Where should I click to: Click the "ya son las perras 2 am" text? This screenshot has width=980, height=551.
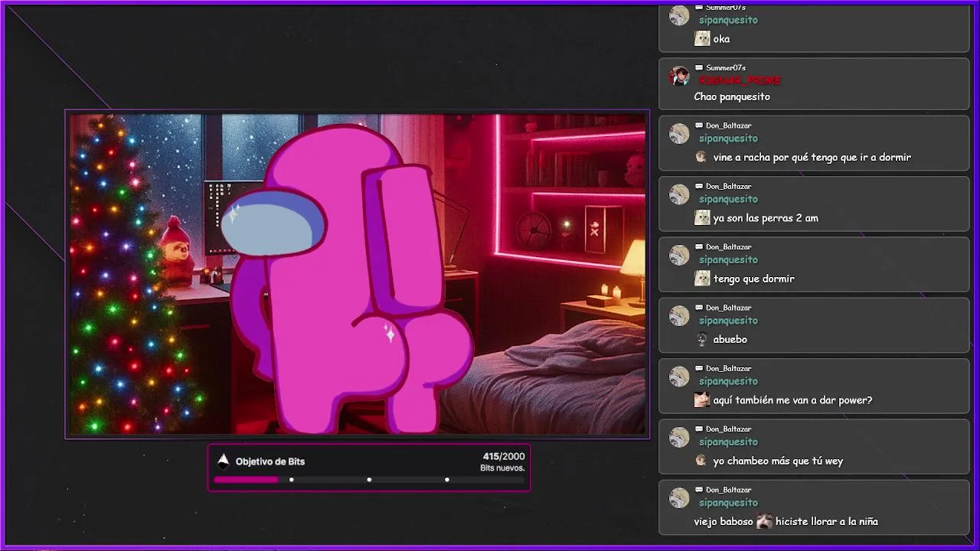766,218
